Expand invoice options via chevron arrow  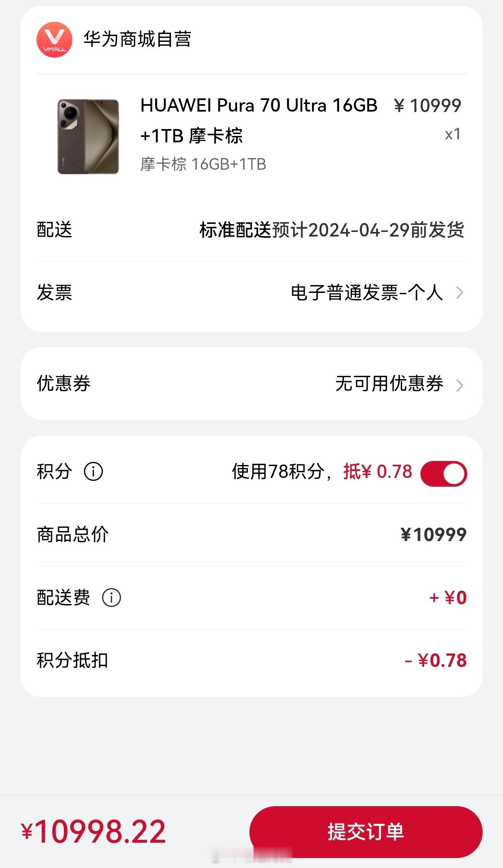[459, 293]
